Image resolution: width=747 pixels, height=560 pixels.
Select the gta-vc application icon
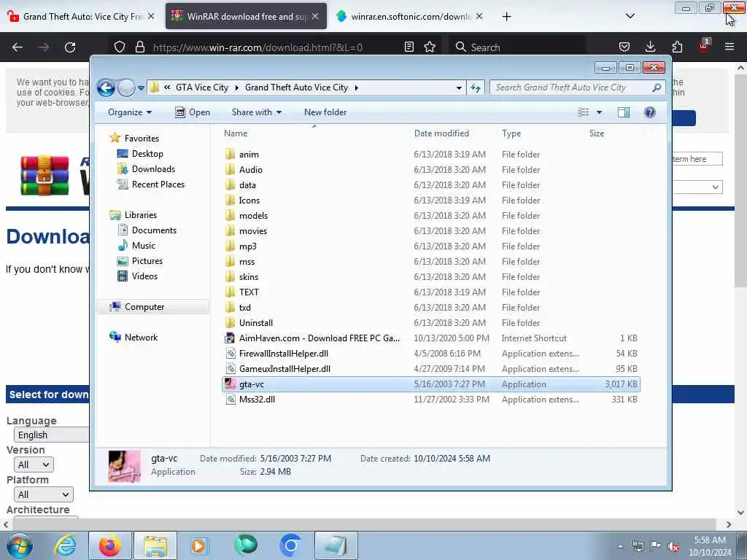pos(230,384)
